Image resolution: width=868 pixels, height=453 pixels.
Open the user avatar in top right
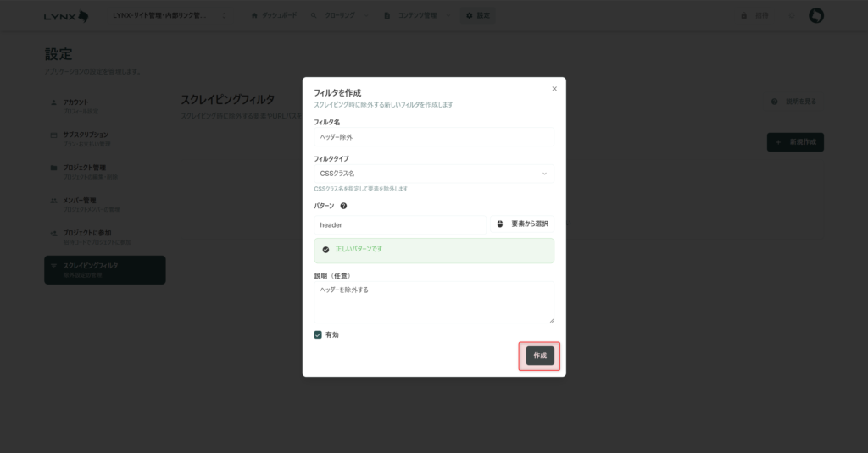pos(816,16)
